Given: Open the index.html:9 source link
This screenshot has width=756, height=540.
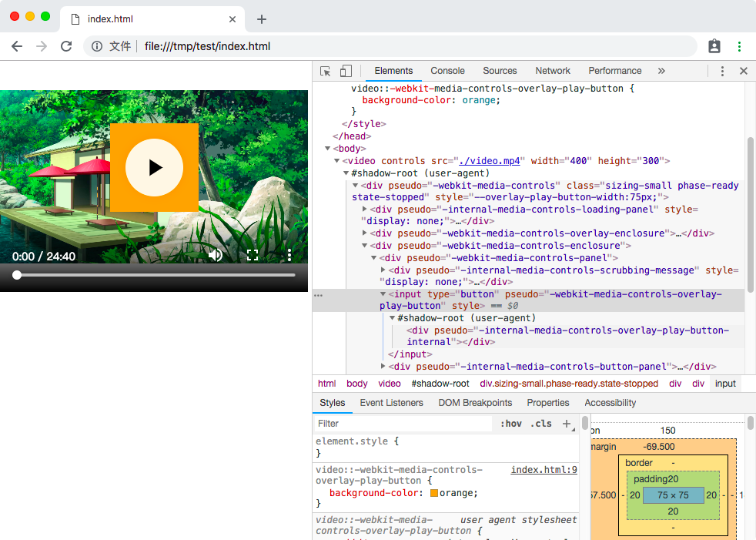Looking at the screenshot, I should tap(544, 470).
